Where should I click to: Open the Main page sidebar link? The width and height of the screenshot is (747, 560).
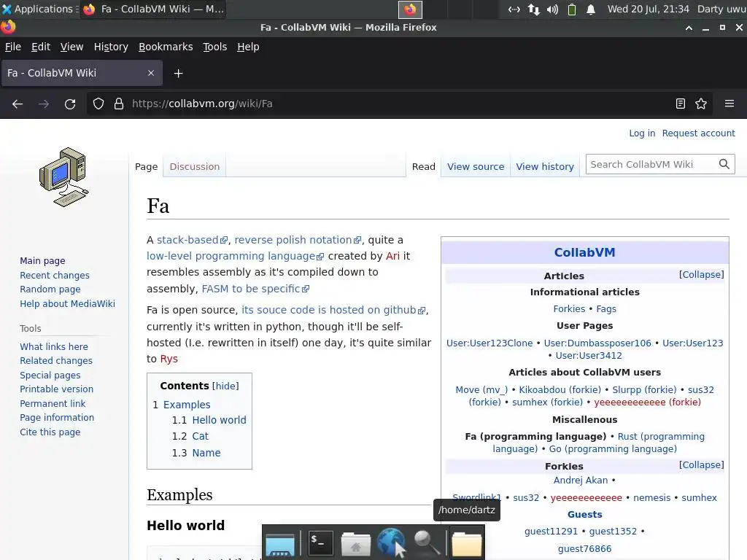pos(42,260)
